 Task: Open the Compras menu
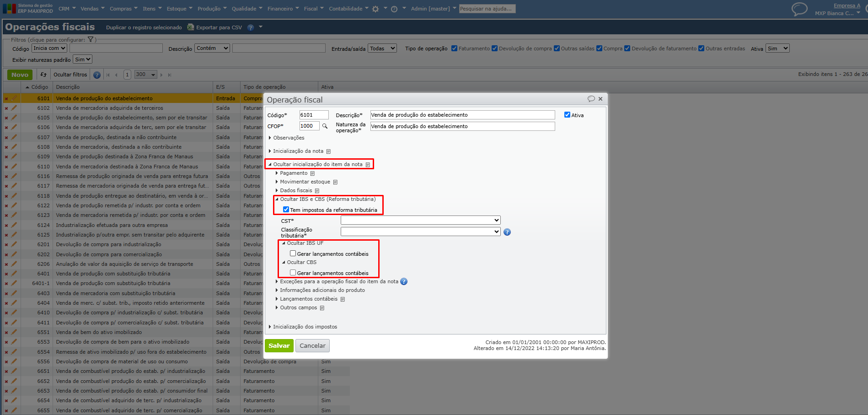click(123, 9)
